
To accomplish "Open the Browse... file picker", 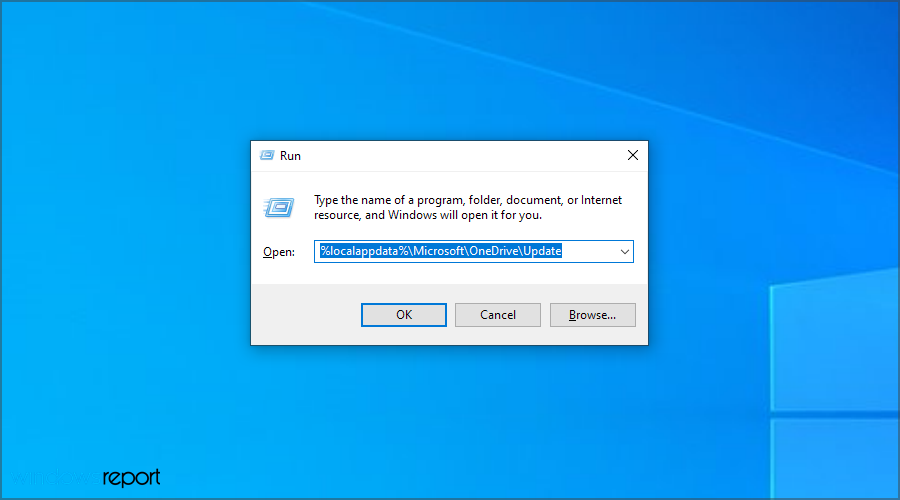I will pyautogui.click(x=592, y=315).
